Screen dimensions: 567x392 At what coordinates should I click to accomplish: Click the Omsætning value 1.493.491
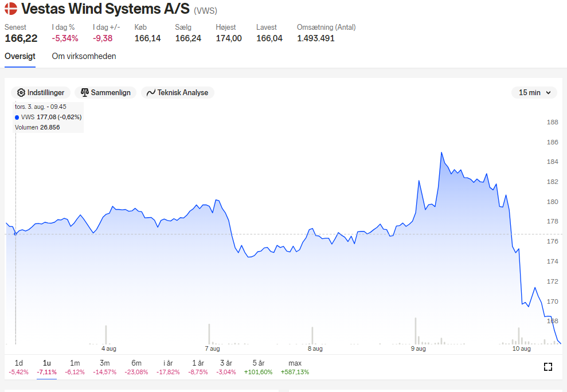coord(316,38)
